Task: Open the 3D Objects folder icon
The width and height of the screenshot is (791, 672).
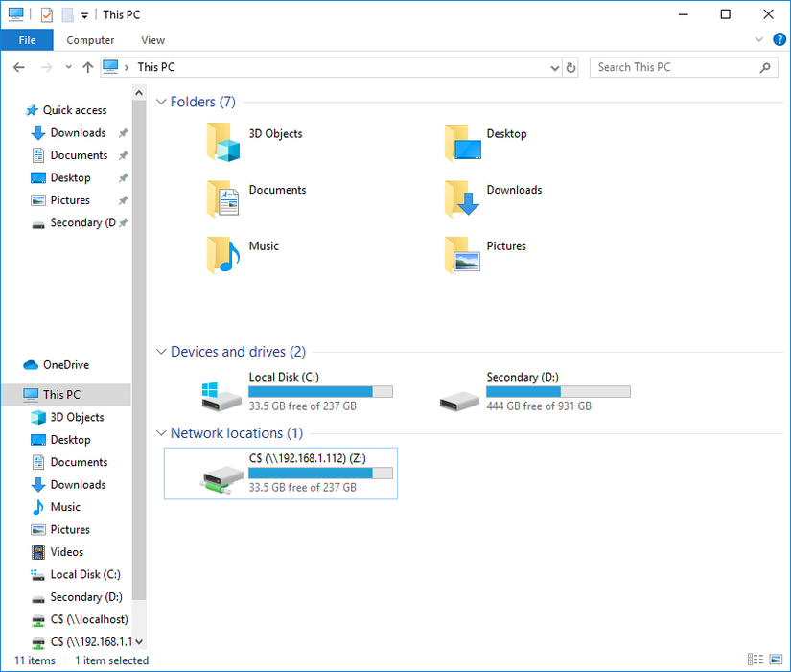Action: point(223,142)
